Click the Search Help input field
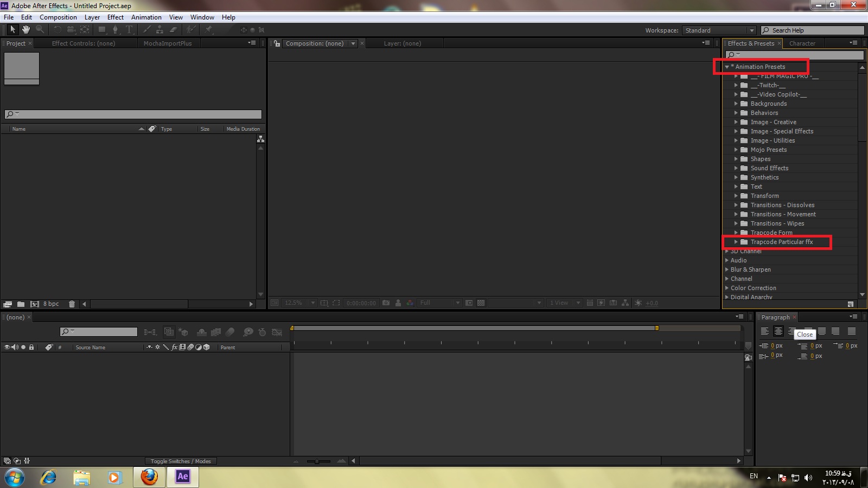 (812, 30)
